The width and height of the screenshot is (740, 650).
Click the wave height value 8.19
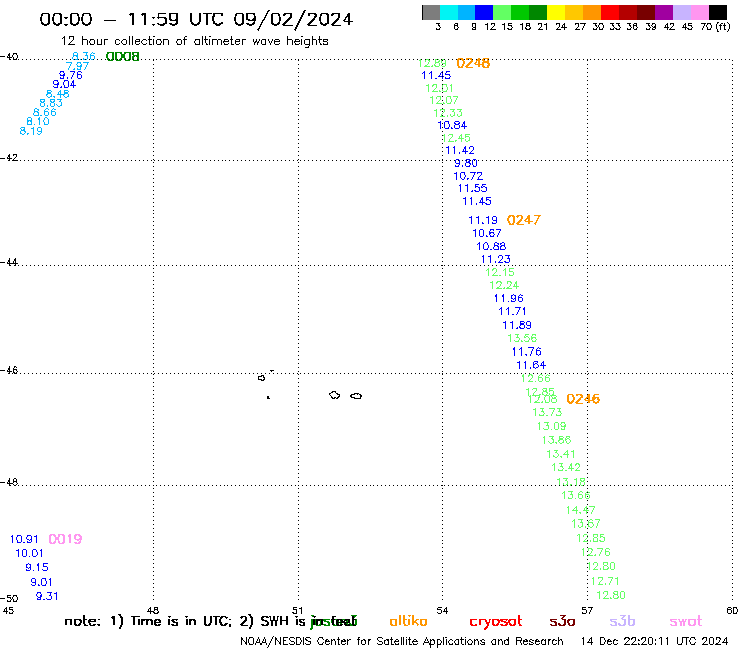pyautogui.click(x=31, y=131)
